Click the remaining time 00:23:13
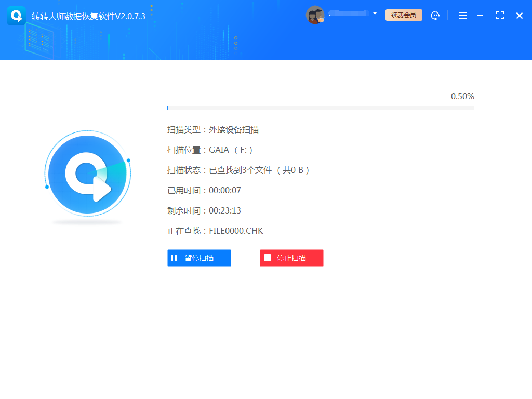The height and width of the screenshot is (399, 532). tap(225, 211)
